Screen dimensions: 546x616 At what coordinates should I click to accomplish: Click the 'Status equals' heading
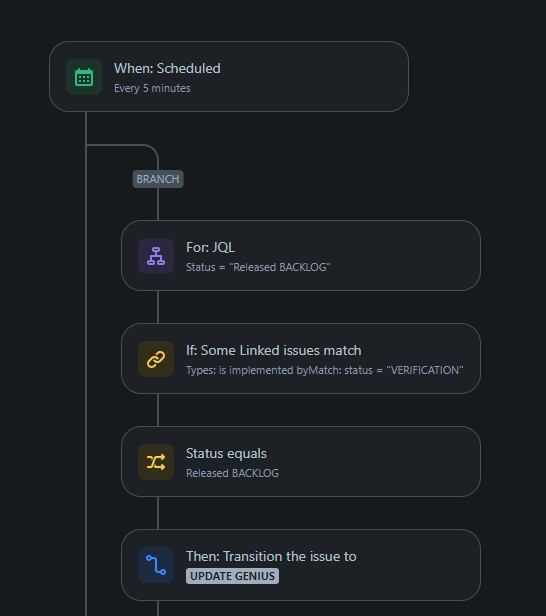(x=226, y=454)
